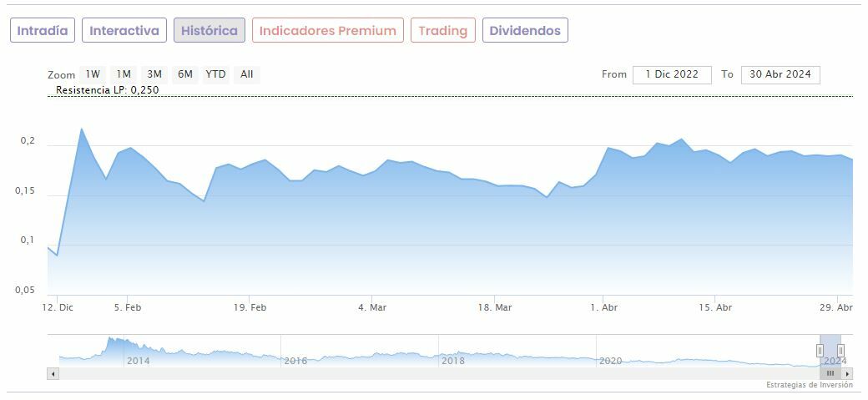Choose the 3M zoom range
868x400 pixels.
point(154,74)
